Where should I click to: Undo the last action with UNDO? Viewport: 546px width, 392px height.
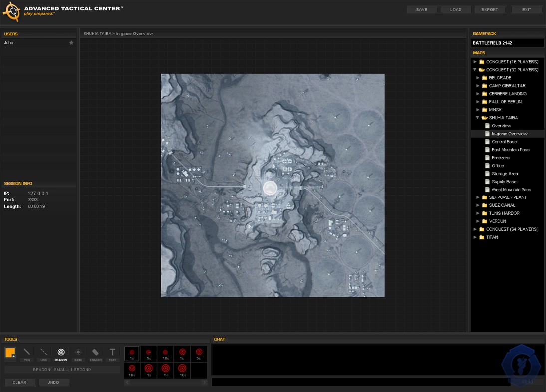click(53, 382)
